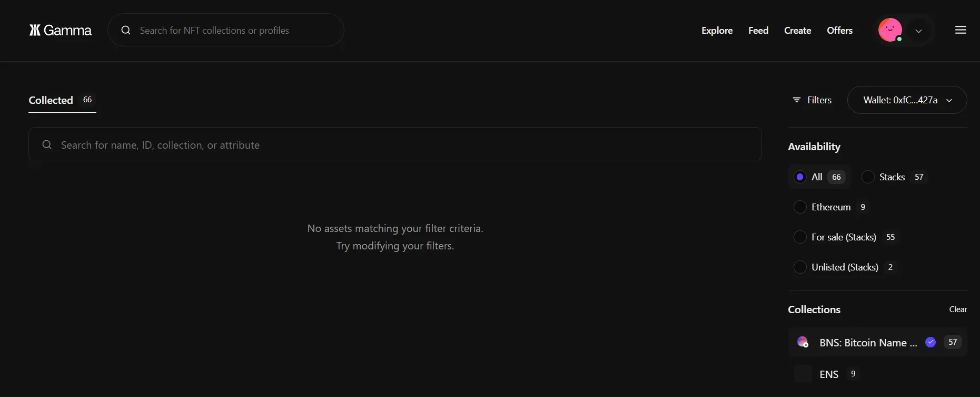Click the magnifier icon in asset search
The image size is (980, 397).
click(47, 144)
